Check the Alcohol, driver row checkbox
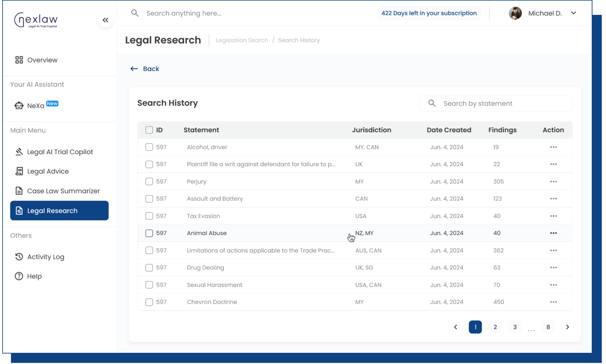This screenshot has width=606, height=364. coord(149,147)
